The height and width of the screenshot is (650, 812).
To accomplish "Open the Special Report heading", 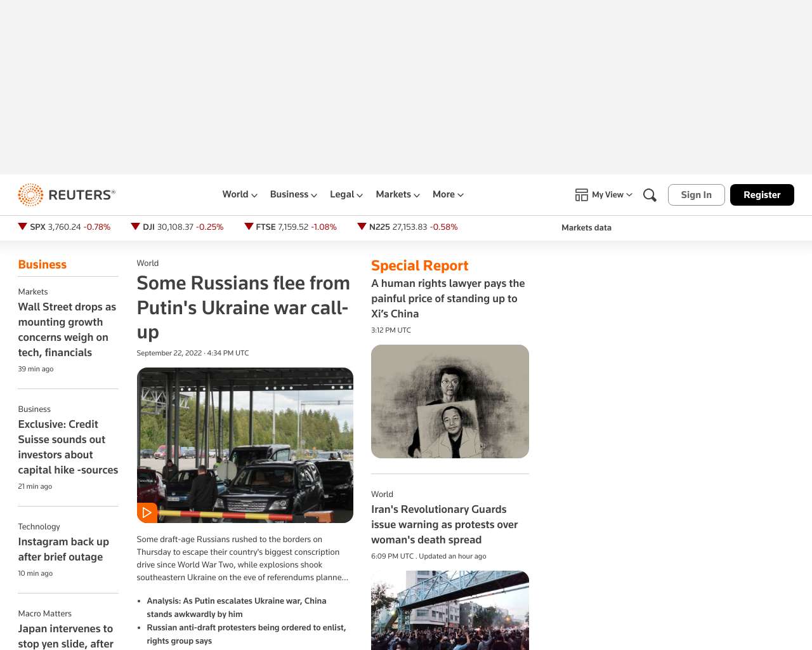I will pyautogui.click(x=419, y=266).
